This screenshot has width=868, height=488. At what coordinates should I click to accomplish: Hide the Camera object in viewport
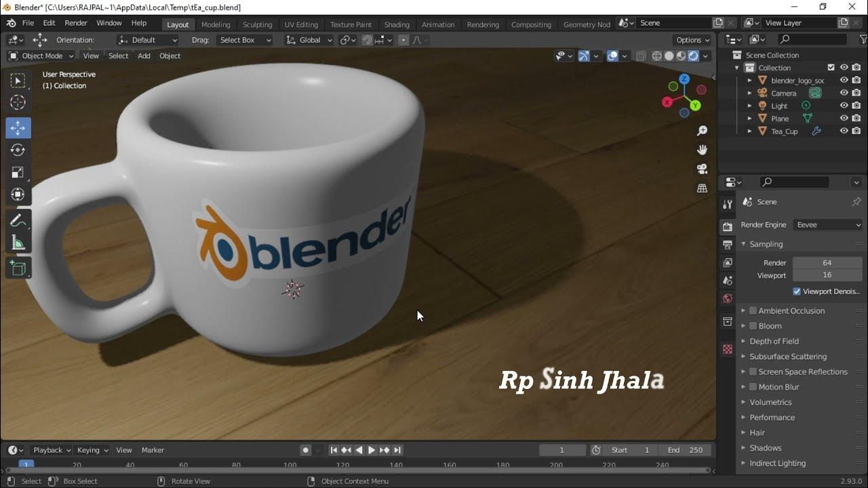(844, 93)
